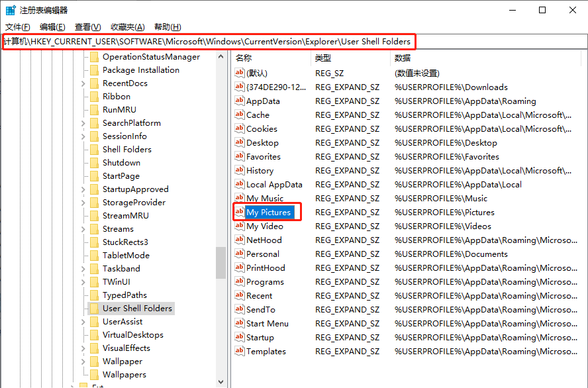Expand the TWinUI key
The width and height of the screenshot is (588, 388).
coord(83,282)
